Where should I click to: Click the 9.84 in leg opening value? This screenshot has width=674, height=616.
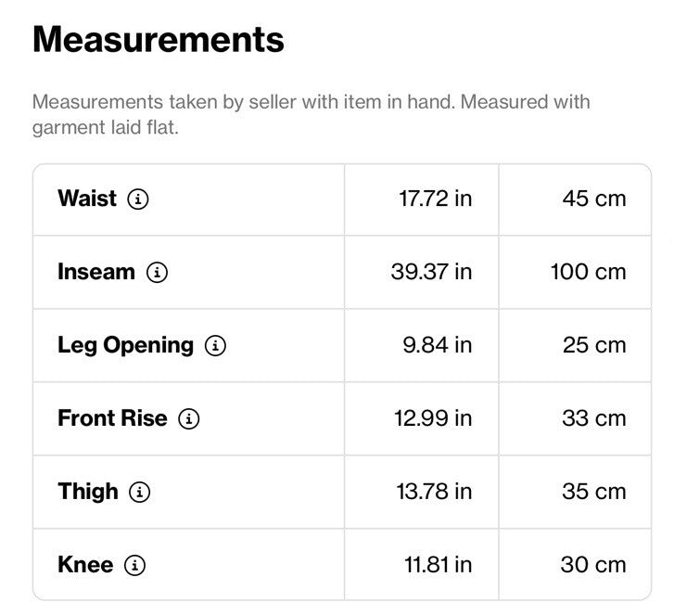(x=438, y=345)
